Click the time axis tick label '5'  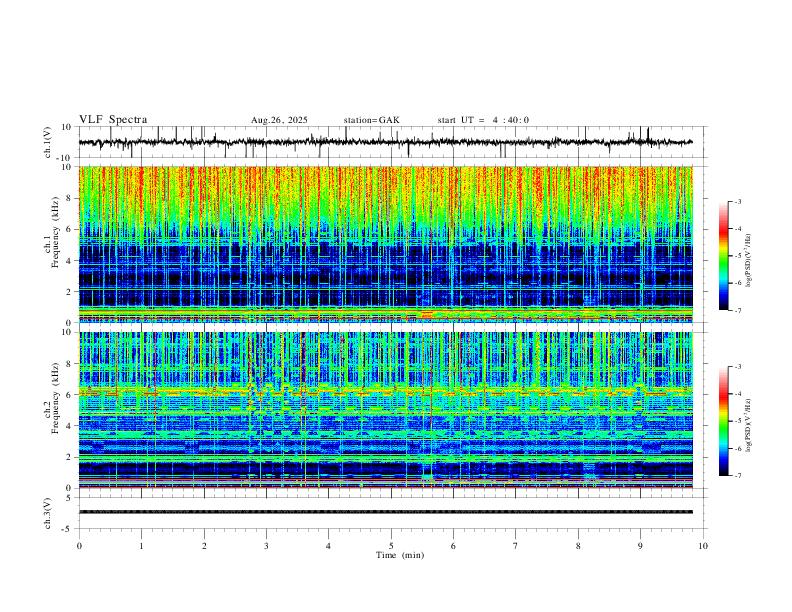pos(391,546)
